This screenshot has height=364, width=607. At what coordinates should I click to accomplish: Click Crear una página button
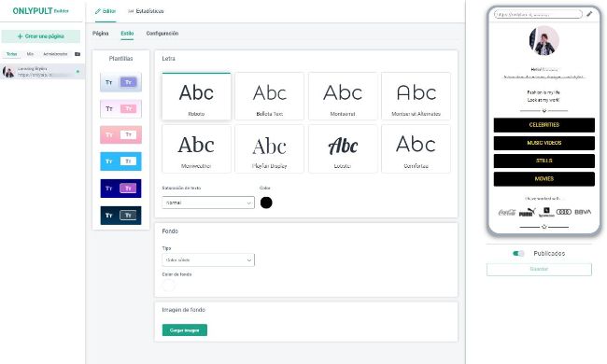(41, 36)
